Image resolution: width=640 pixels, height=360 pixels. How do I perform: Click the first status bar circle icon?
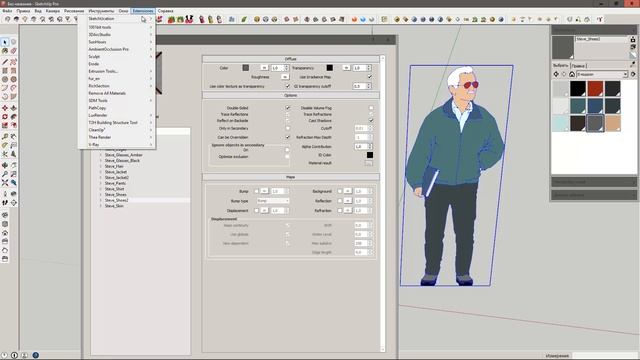[5, 355]
